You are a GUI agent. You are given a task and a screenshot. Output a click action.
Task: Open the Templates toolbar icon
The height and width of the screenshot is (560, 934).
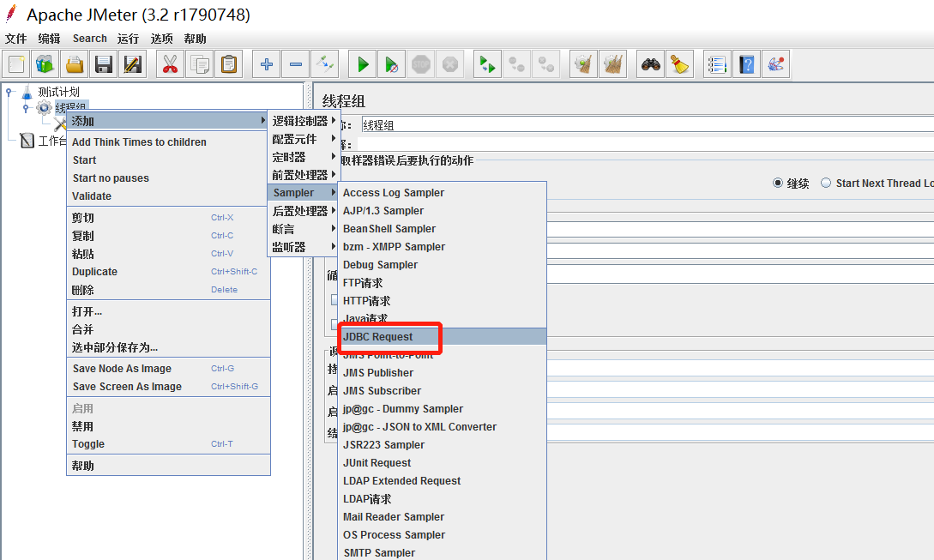(x=45, y=64)
